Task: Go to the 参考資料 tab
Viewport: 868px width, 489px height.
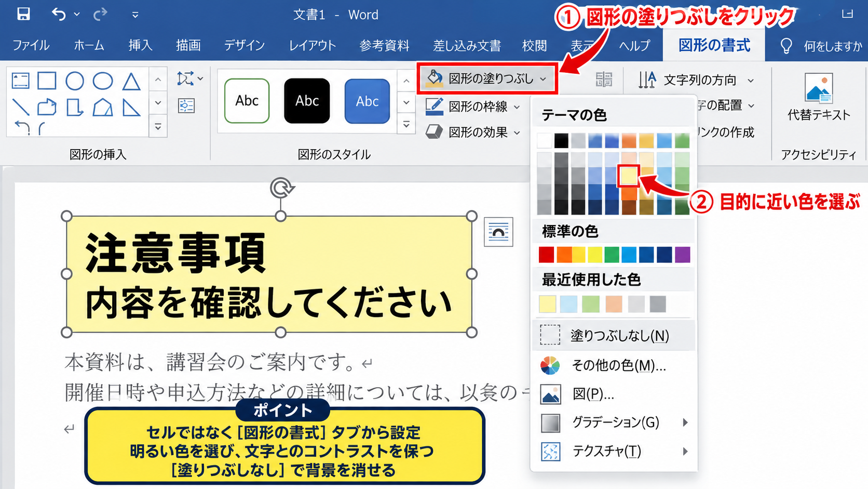Action: (x=385, y=46)
